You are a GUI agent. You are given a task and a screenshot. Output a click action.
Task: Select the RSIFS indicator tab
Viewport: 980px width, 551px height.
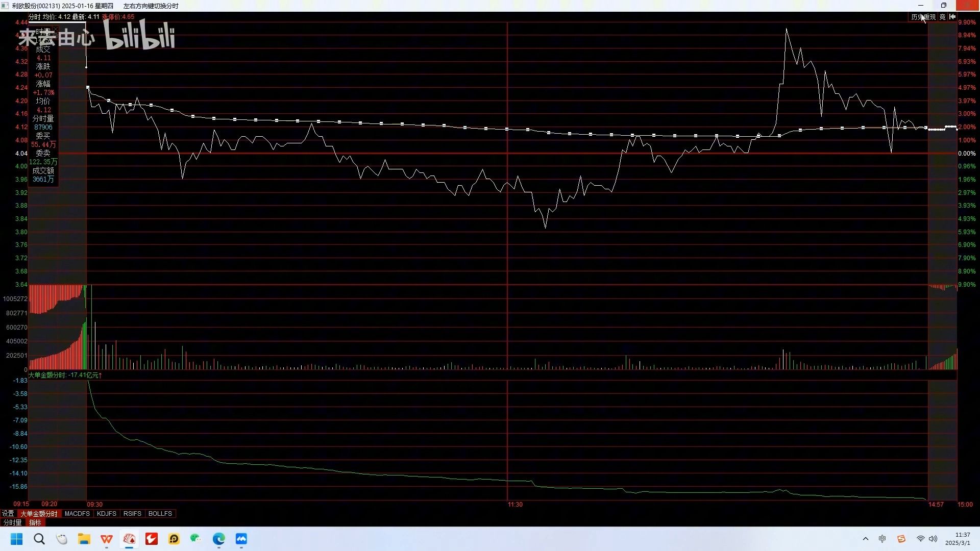132,514
